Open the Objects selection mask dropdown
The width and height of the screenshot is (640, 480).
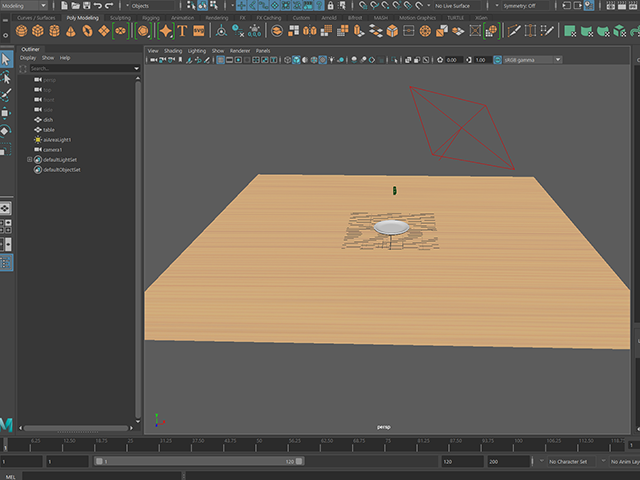pyautogui.click(x=149, y=6)
